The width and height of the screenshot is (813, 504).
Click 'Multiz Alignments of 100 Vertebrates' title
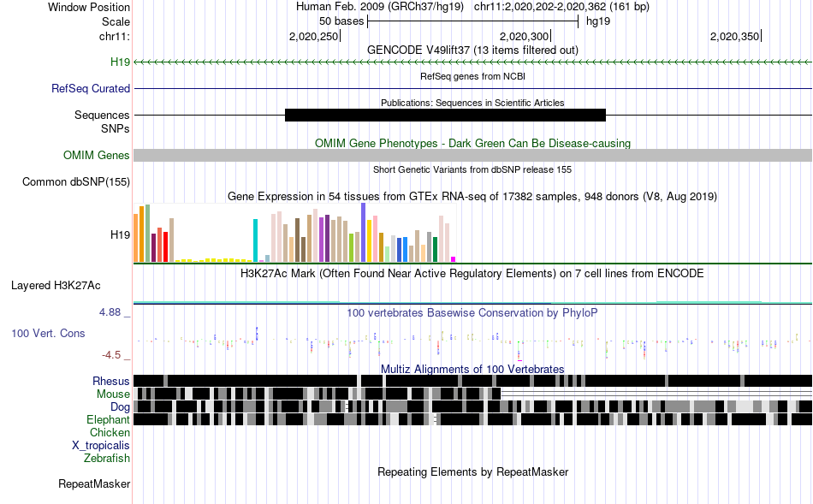tap(472, 369)
